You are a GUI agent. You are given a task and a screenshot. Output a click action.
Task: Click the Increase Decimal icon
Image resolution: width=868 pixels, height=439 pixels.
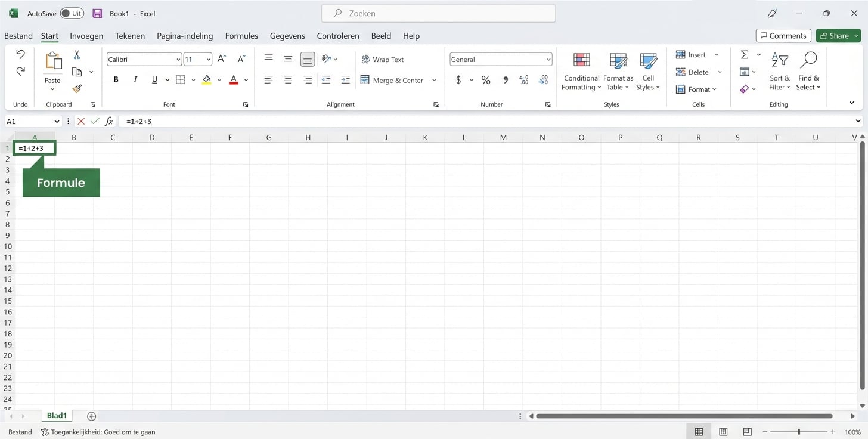[523, 79]
